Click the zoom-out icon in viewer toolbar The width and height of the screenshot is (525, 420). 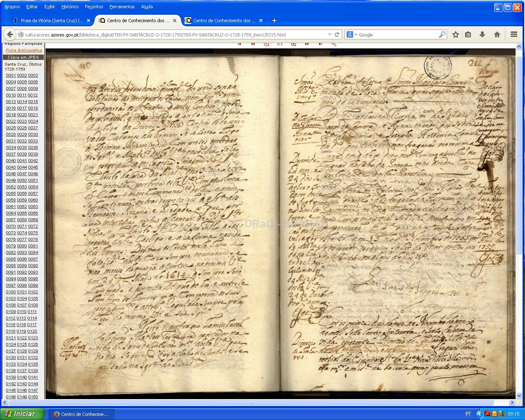pos(267,44)
